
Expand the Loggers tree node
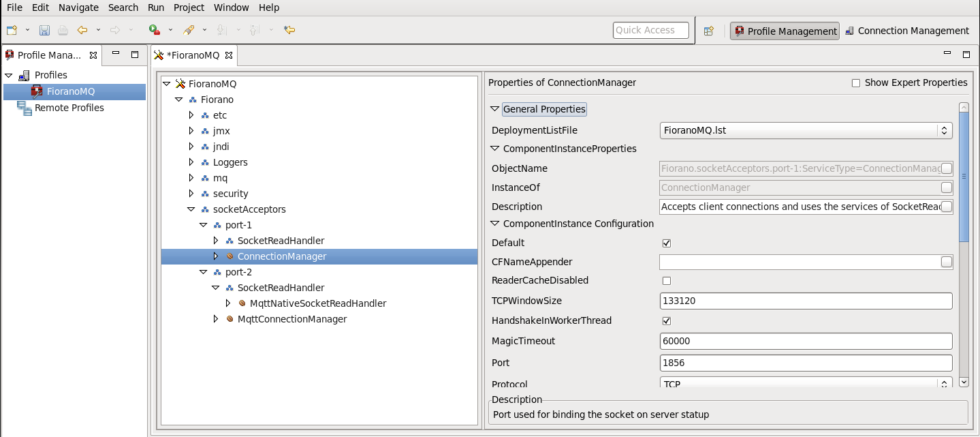click(x=191, y=162)
